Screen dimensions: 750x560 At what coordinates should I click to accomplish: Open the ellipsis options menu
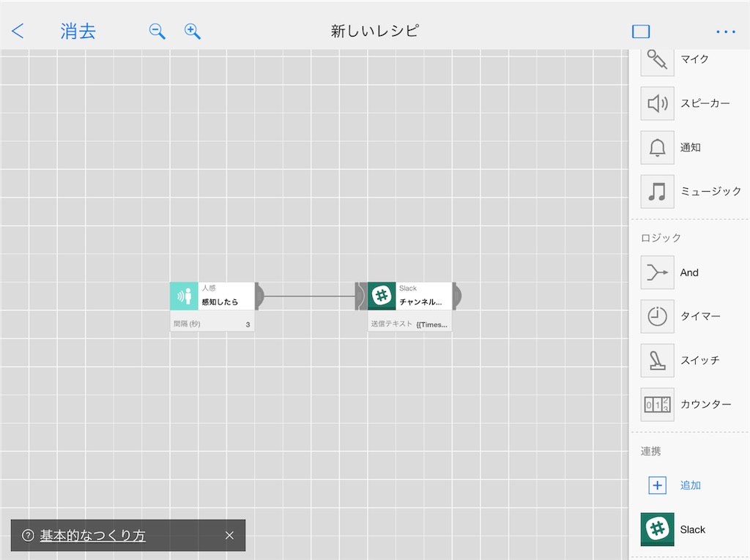pos(726,31)
